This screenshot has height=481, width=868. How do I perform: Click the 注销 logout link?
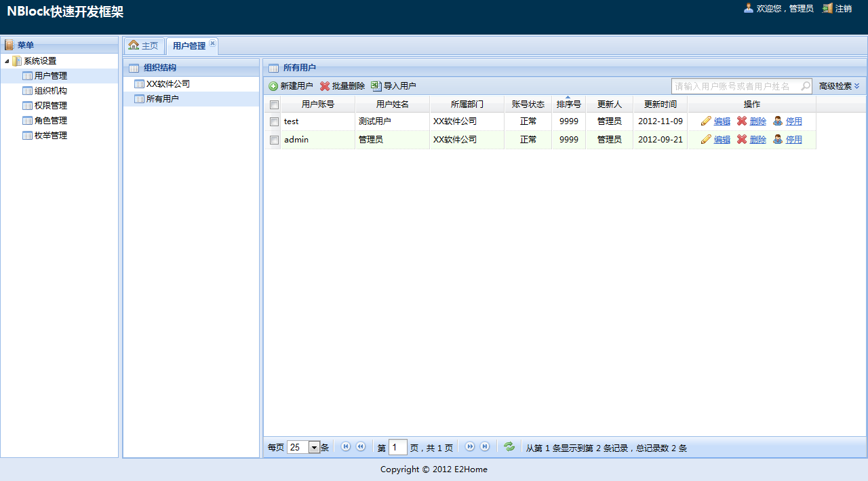tap(844, 9)
